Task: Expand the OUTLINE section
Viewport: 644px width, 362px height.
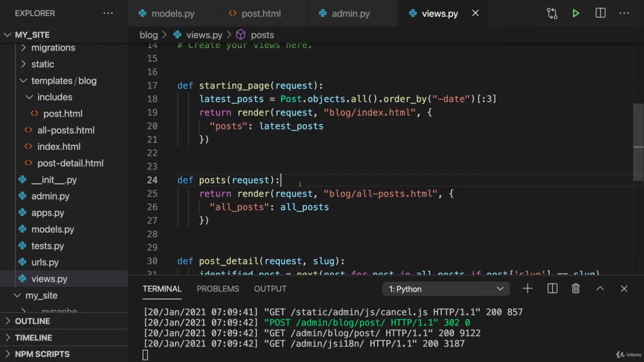Action: tap(32, 321)
